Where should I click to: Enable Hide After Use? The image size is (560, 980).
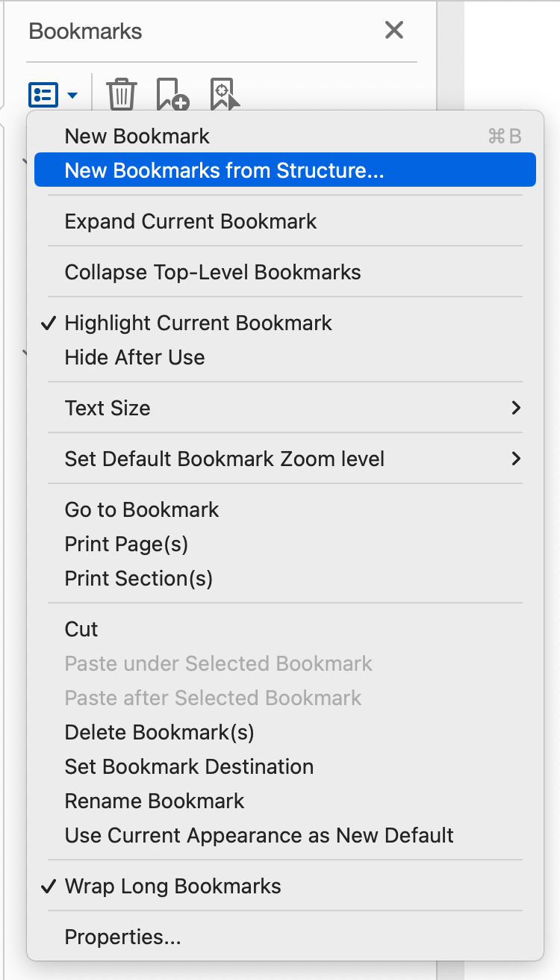coord(134,357)
